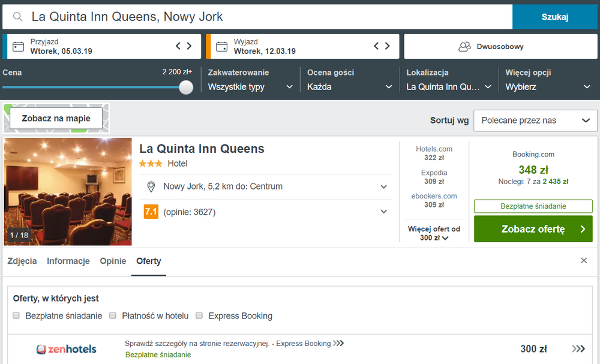The width and height of the screenshot is (600, 364).
Task: Click the zenhotels 300 zł price
Action: pos(533,348)
